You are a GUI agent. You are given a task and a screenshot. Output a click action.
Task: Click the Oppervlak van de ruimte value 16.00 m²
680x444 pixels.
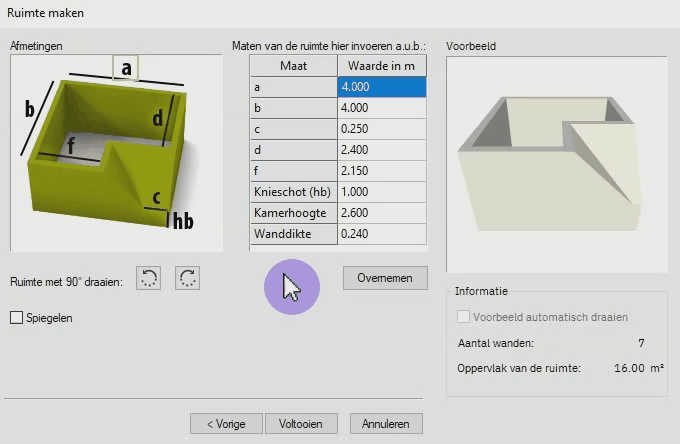click(x=639, y=368)
